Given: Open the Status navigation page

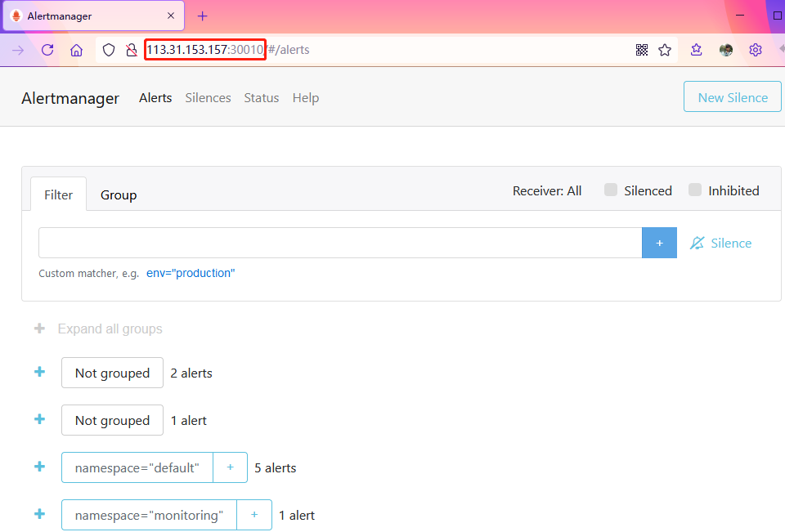Looking at the screenshot, I should point(261,98).
